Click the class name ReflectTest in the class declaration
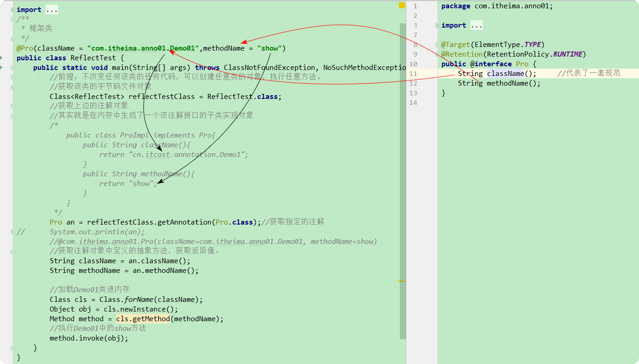This screenshot has width=639, height=364. (x=93, y=58)
